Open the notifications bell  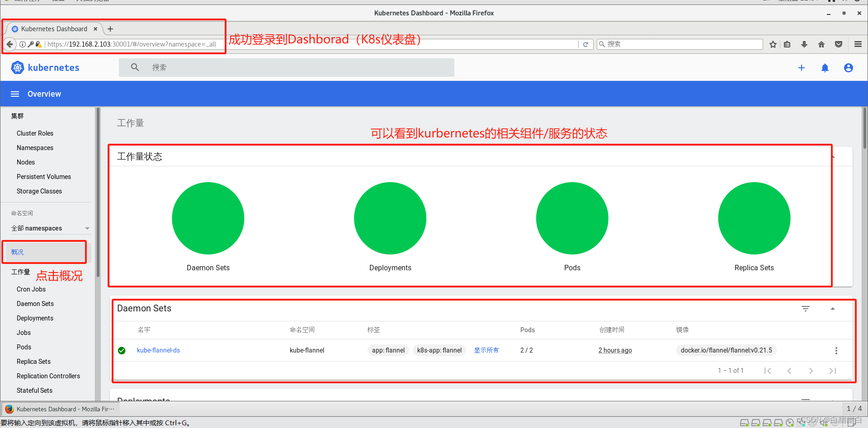(825, 68)
